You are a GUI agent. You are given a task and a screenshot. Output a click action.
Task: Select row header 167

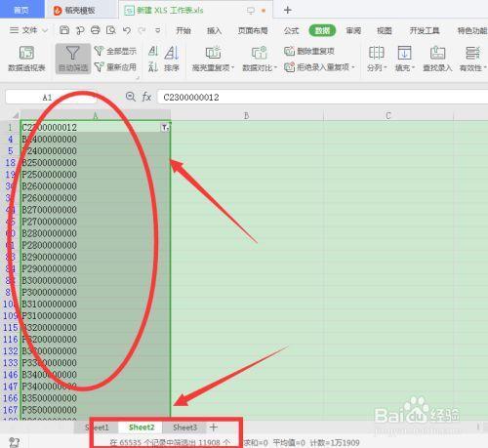(x=10, y=410)
